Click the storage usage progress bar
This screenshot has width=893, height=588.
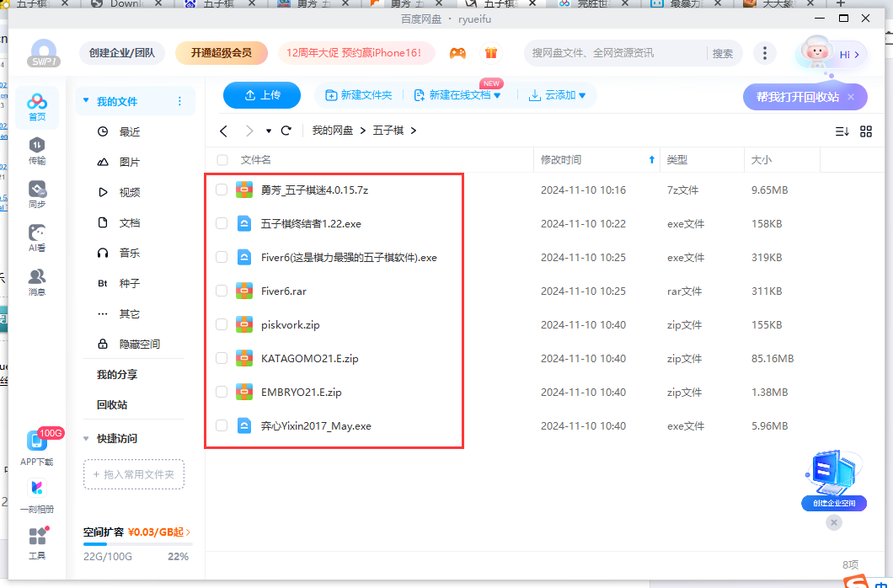(x=138, y=544)
